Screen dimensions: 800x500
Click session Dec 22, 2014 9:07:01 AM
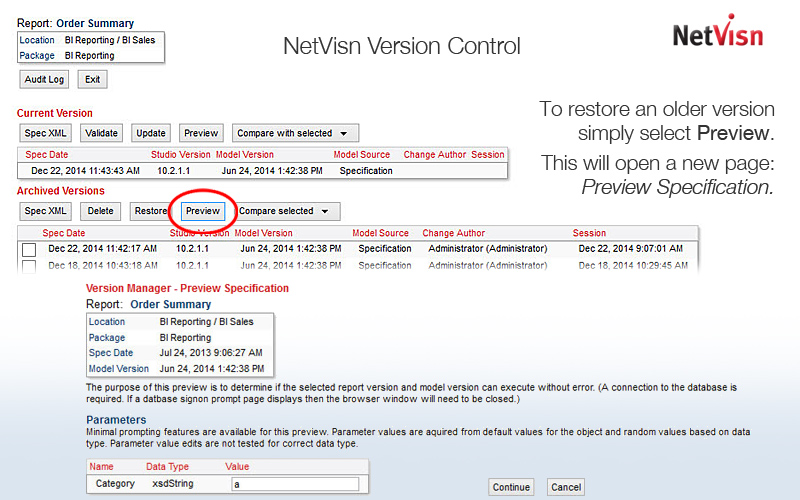point(631,248)
